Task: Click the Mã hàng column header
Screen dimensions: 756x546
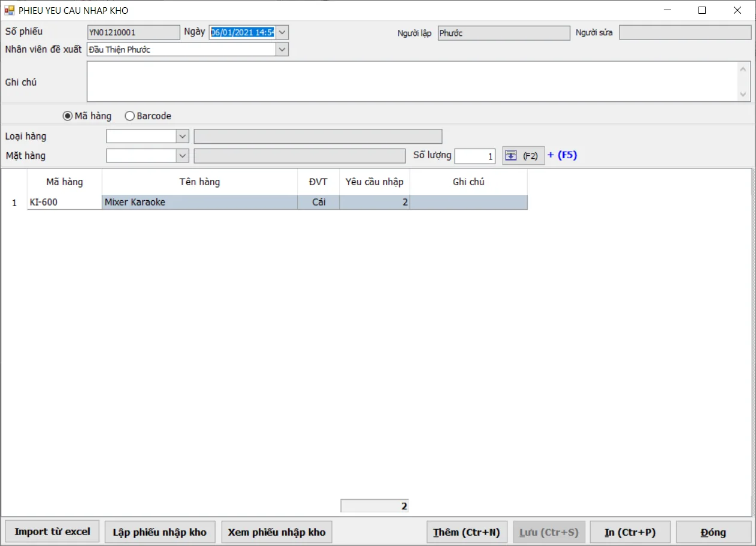Action: pos(65,182)
